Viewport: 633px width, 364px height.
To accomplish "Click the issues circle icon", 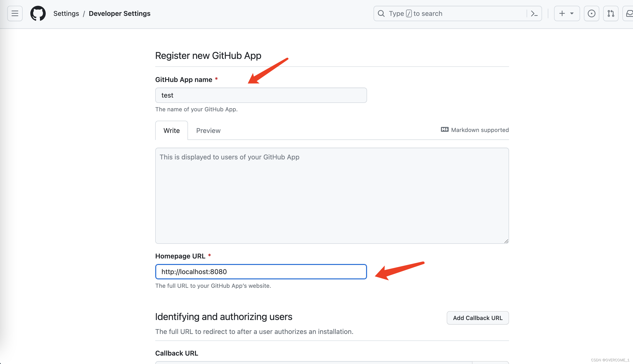I will [x=592, y=13].
